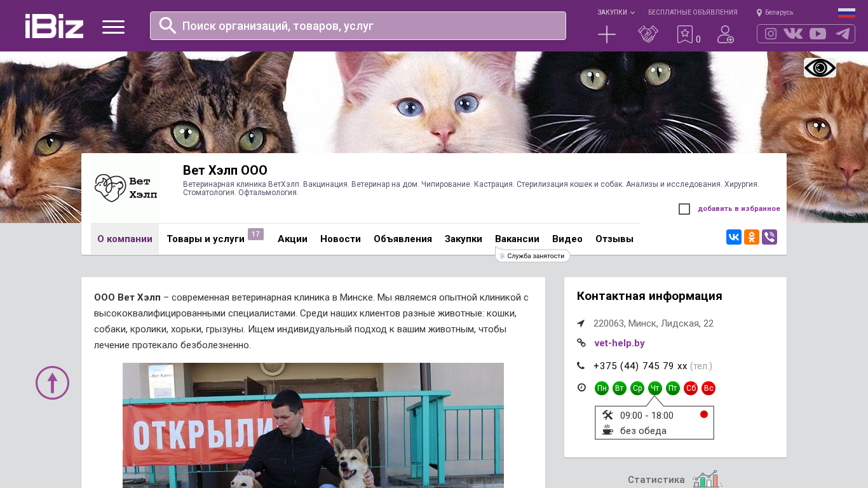Select Sunday (Вс) day indicator
The image size is (868, 488).
[x=709, y=388]
